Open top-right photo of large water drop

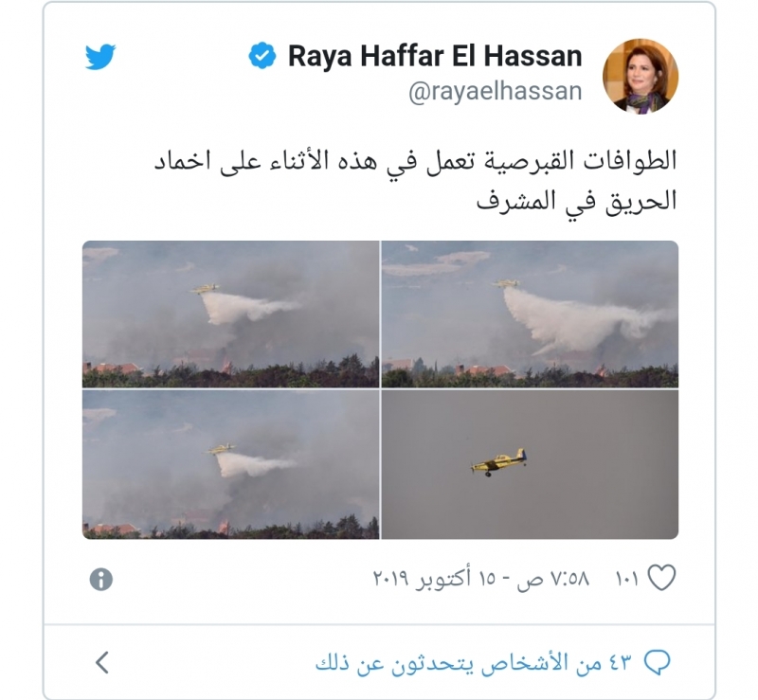(530, 314)
